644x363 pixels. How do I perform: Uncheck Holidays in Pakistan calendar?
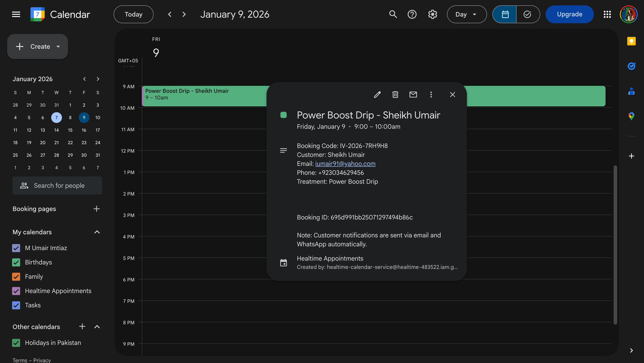[16, 343]
